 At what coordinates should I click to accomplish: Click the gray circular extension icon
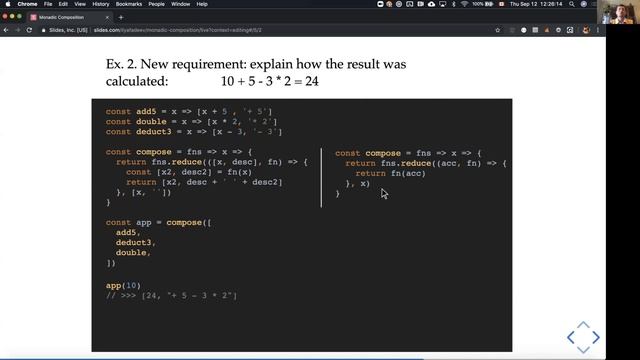(558, 30)
